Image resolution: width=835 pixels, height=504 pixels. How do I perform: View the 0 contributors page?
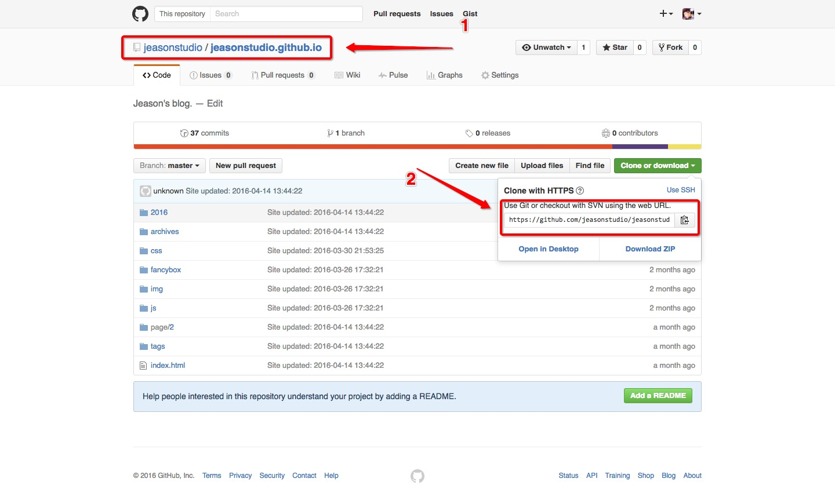(630, 133)
